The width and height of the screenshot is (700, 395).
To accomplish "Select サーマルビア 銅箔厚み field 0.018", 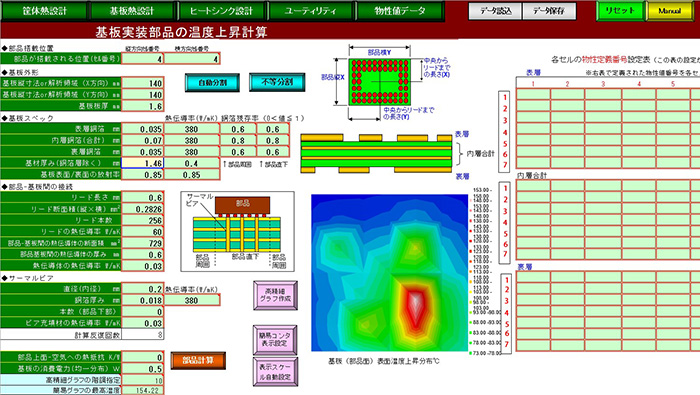I will [142, 300].
